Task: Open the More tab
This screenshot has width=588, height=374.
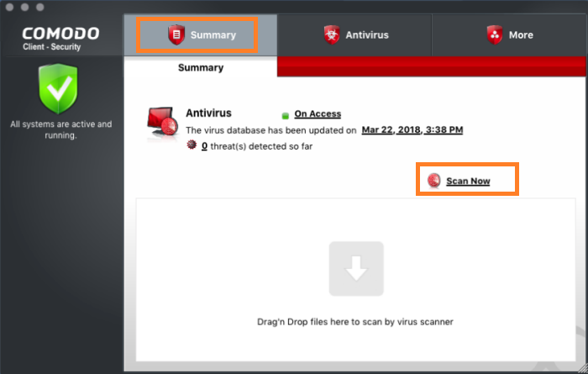Action: (509, 35)
